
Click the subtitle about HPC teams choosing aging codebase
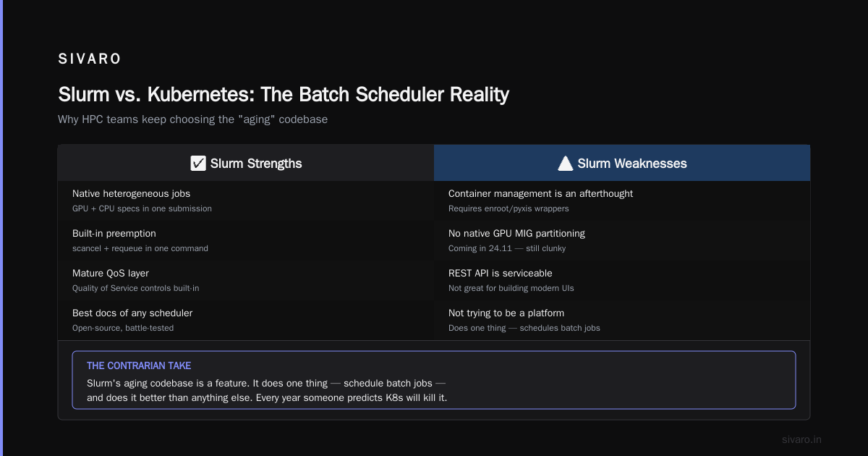(192, 119)
